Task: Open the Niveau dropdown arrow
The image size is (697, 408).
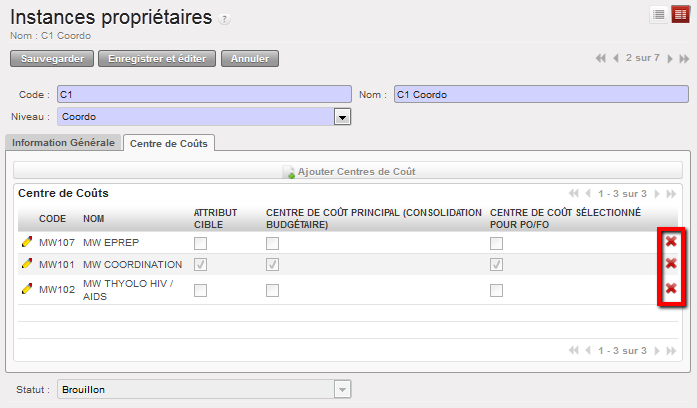Action: click(x=342, y=117)
